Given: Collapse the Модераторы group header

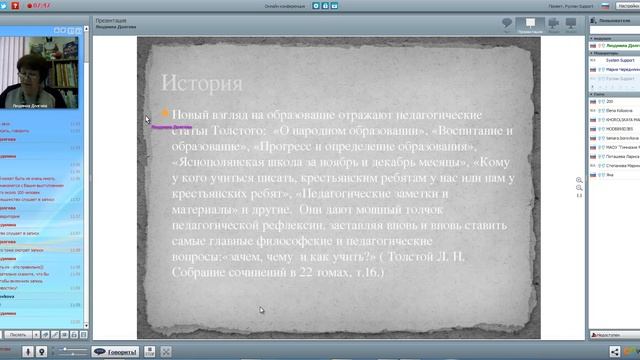Looking at the screenshot, I should [x=615, y=53].
